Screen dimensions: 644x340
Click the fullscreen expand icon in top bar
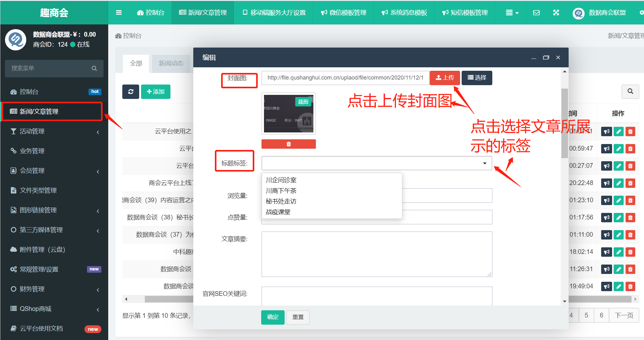coord(556,13)
